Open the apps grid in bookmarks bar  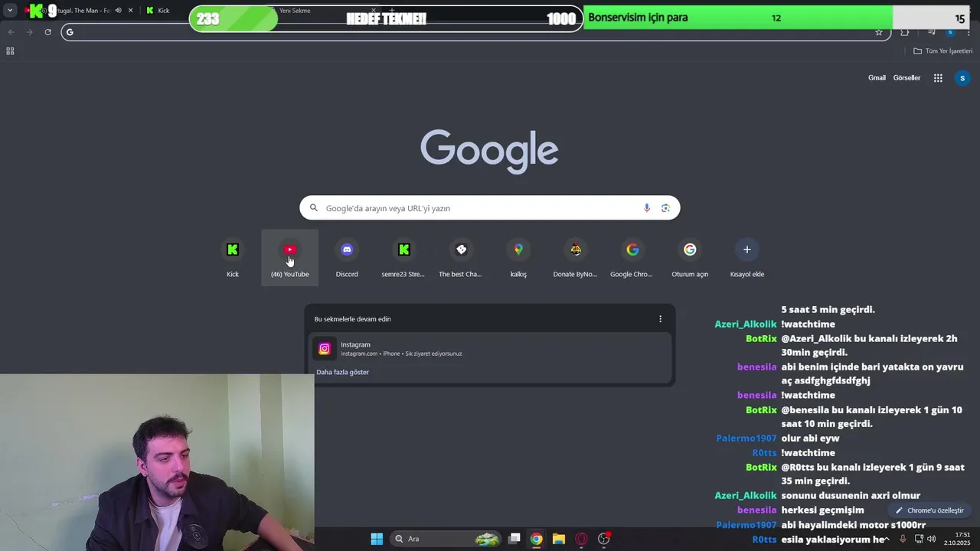10,51
